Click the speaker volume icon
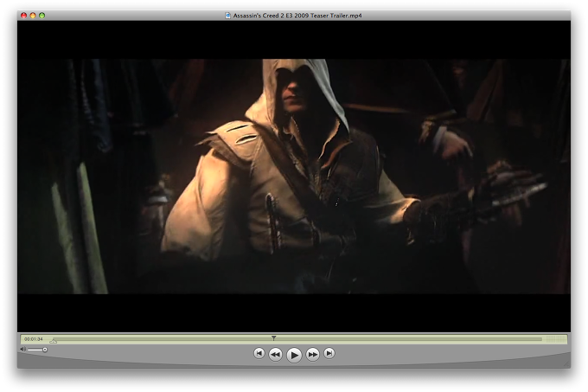 tap(22, 350)
